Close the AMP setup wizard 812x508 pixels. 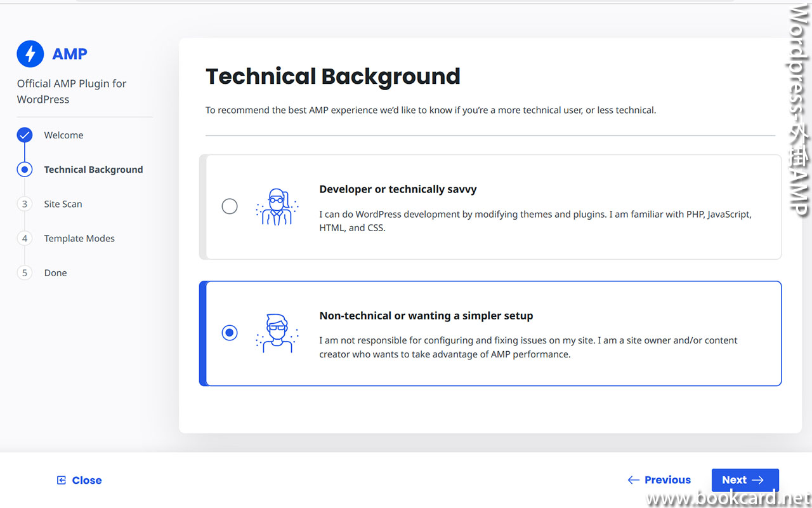(x=79, y=480)
